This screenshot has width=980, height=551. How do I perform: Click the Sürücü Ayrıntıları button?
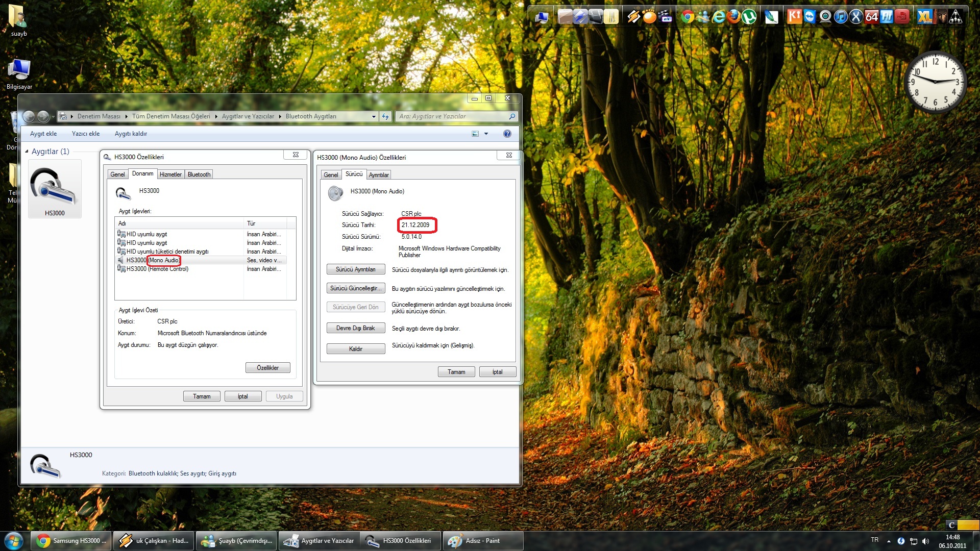click(356, 269)
